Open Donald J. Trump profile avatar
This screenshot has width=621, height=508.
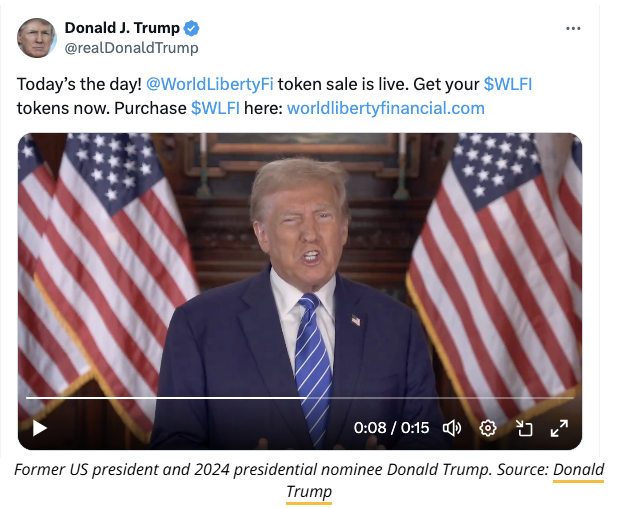36,38
